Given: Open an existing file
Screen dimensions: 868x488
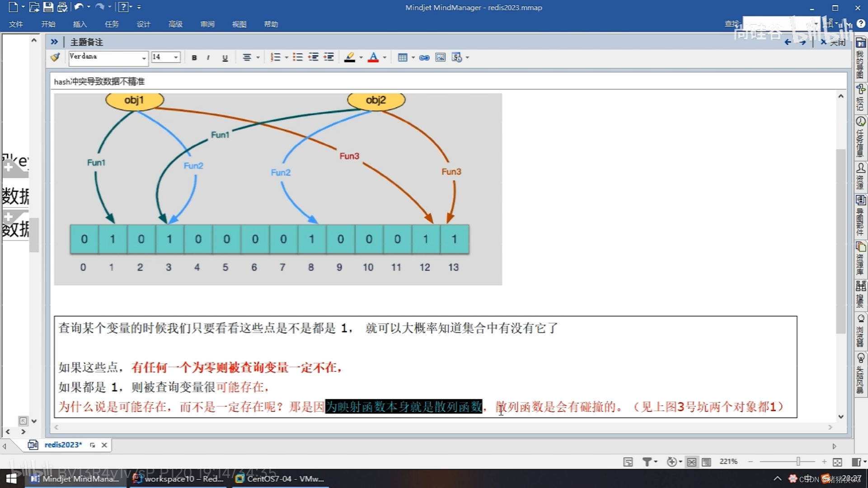Looking at the screenshot, I should (x=34, y=7).
